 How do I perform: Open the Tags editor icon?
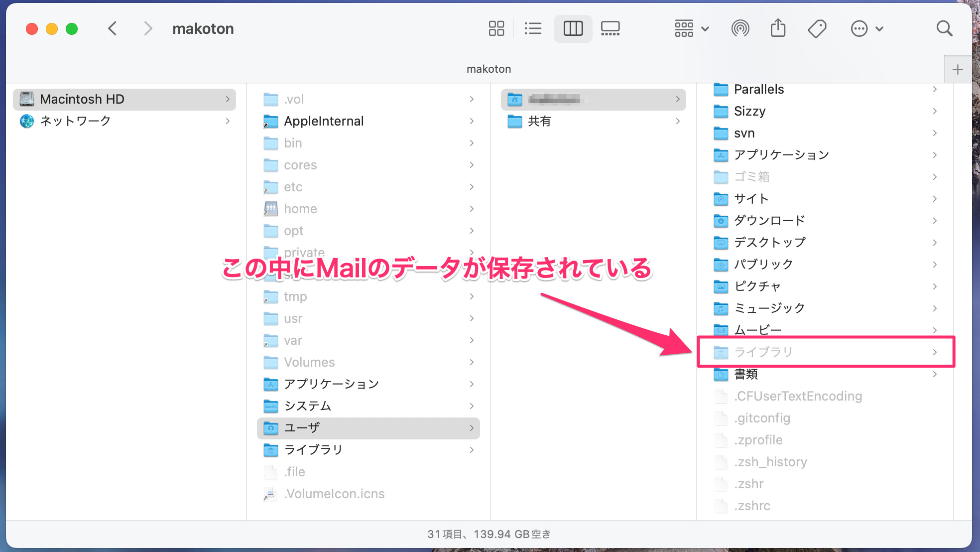pyautogui.click(x=817, y=28)
